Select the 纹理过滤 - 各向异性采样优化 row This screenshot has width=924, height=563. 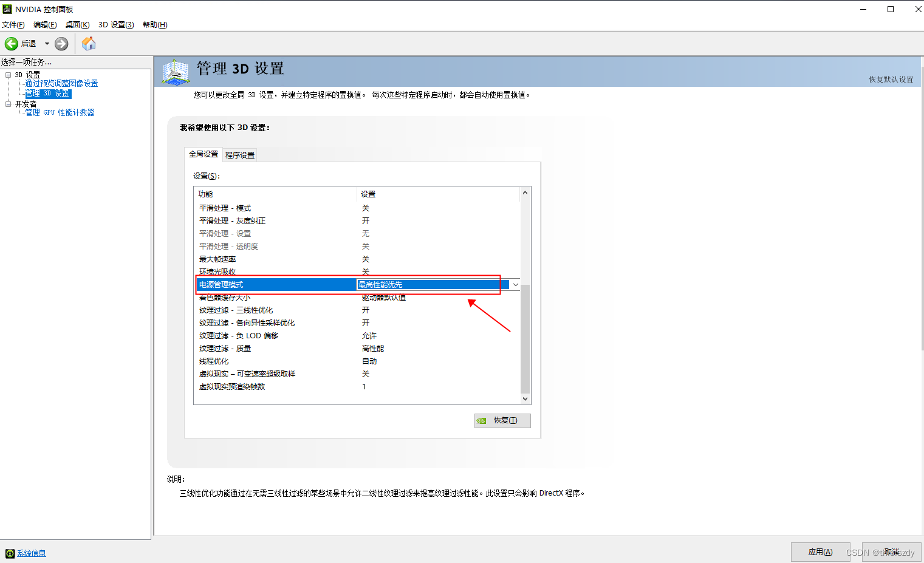[357, 323]
